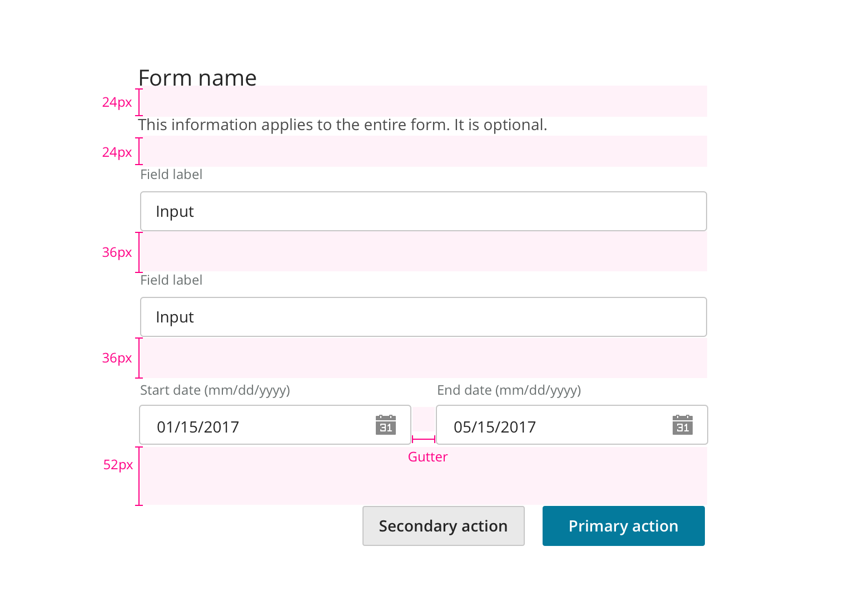Select the pink Gutter annotation label

(428, 457)
